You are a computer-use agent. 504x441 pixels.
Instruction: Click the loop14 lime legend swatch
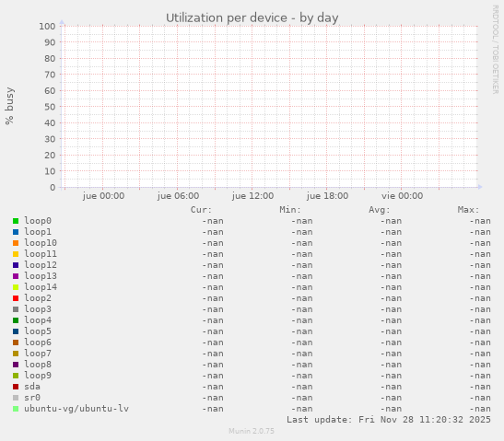coord(16,287)
